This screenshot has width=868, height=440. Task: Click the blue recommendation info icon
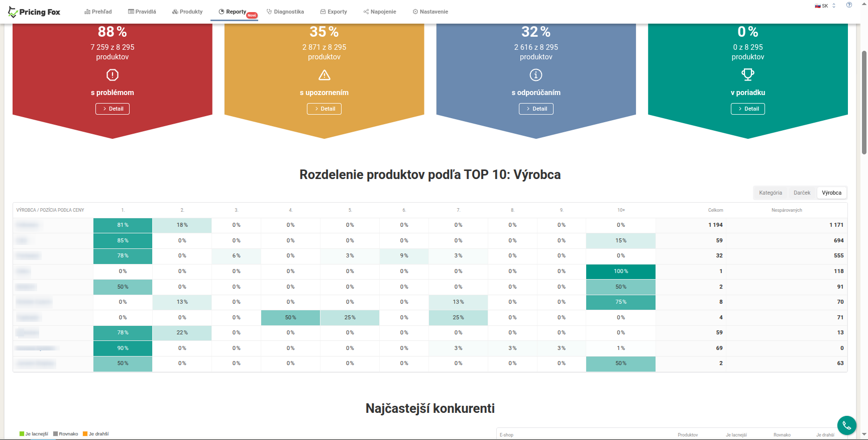click(536, 75)
